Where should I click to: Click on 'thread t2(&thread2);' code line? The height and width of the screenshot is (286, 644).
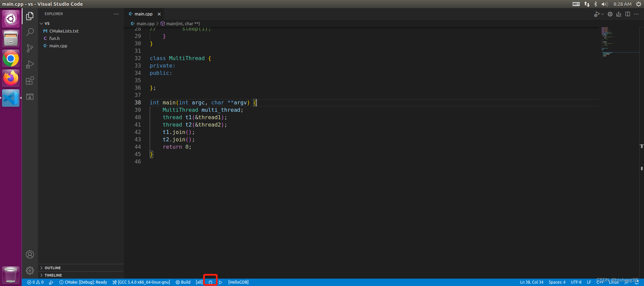pyautogui.click(x=195, y=125)
